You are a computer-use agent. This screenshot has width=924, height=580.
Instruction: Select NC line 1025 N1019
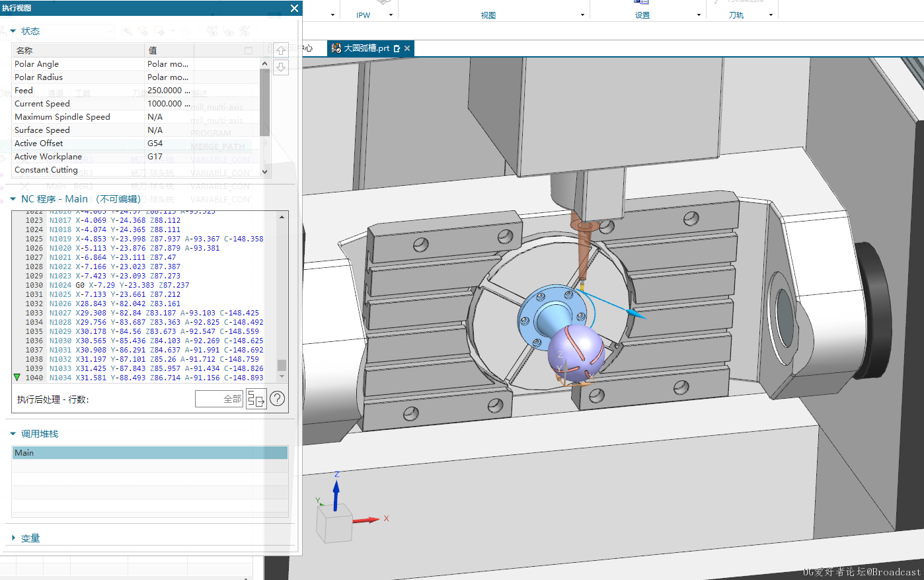pos(145,239)
